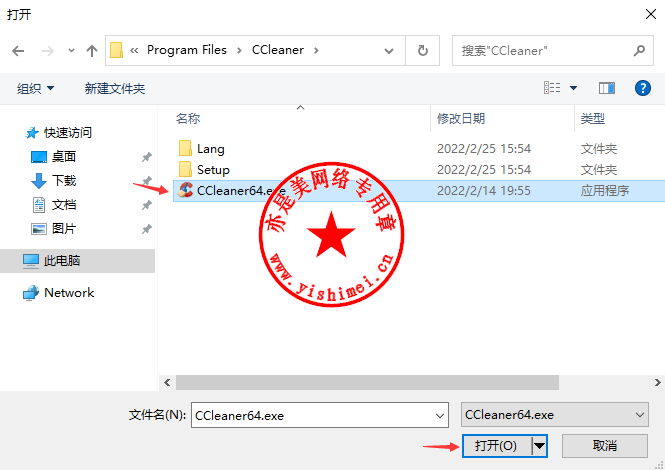The width and height of the screenshot is (665, 470).
Task: Go back with the left arrow
Action: coord(18,51)
